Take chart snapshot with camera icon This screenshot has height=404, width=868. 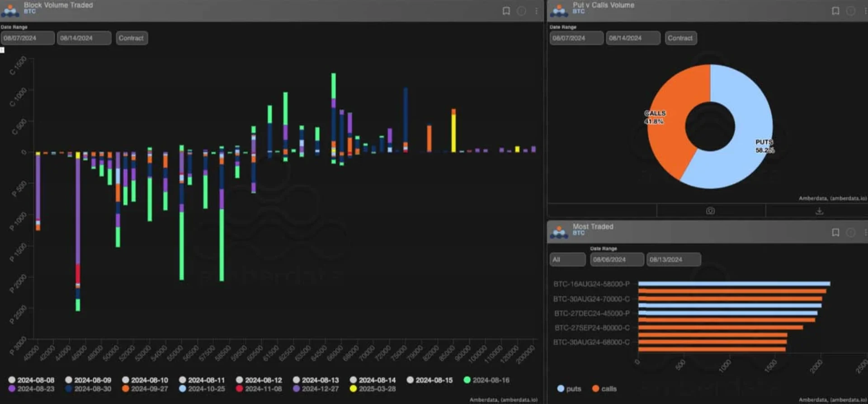coord(711,211)
